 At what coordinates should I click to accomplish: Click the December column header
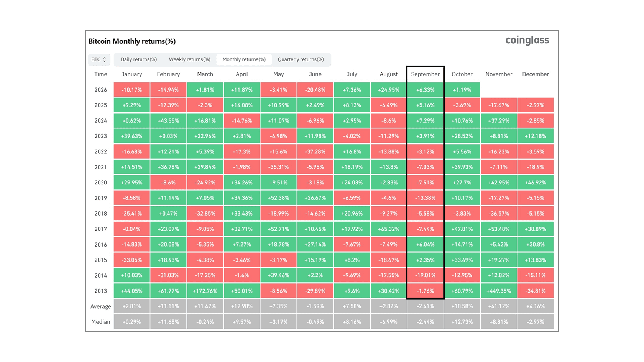click(536, 74)
